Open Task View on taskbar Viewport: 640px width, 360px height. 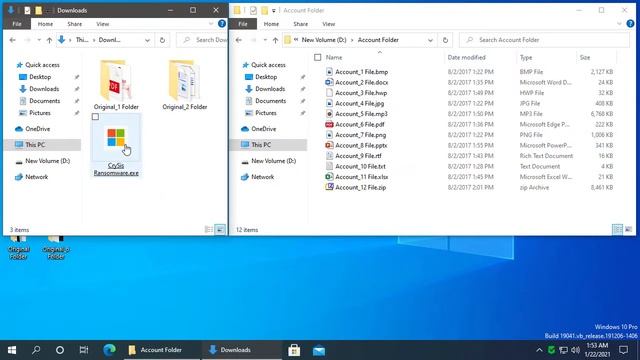coord(84,350)
